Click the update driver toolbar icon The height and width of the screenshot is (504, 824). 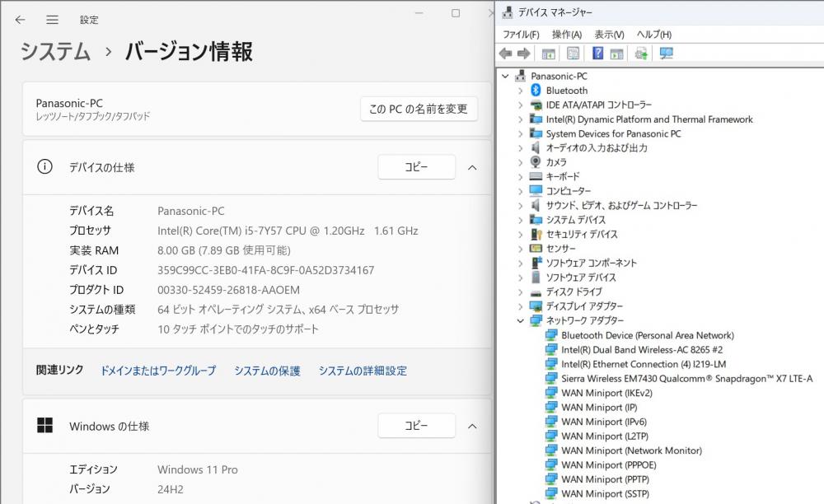(x=641, y=53)
